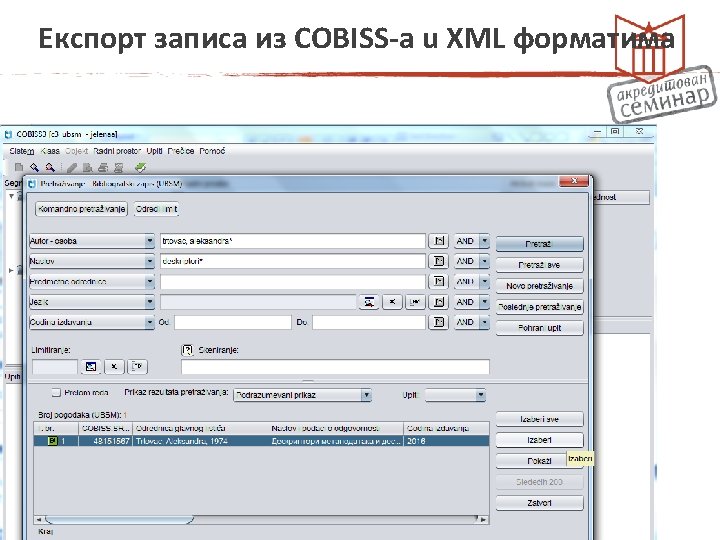Open the Pomoć menu
Screen dimensions: 720x540
[x=213, y=151]
